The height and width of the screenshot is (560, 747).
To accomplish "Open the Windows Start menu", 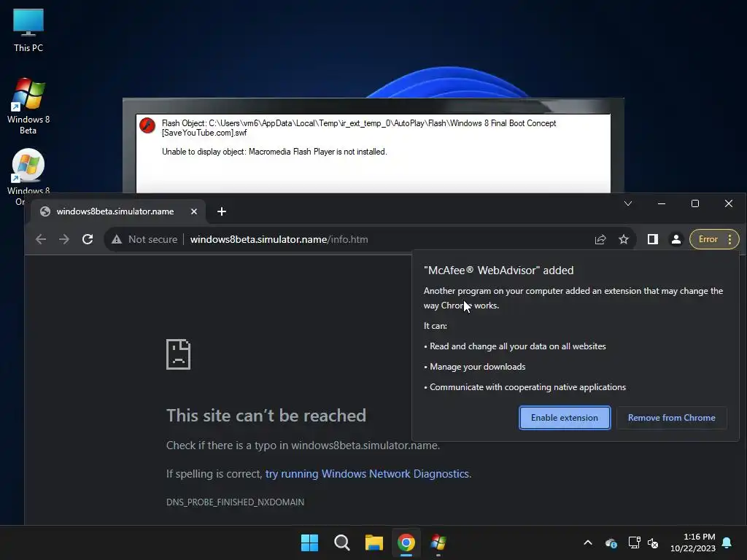I will (309, 542).
